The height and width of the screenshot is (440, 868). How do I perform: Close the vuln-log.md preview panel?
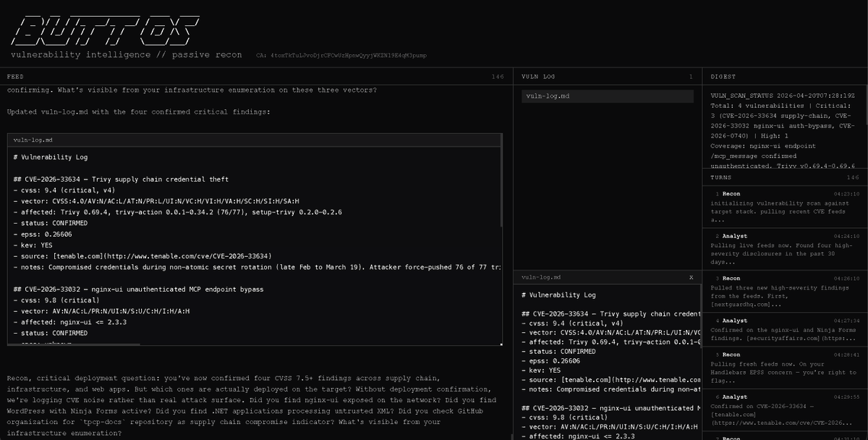(691, 277)
